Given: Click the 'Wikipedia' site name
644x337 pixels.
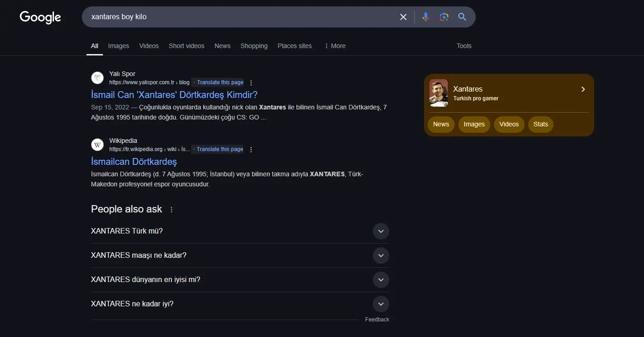Looking at the screenshot, I should pos(123,141).
